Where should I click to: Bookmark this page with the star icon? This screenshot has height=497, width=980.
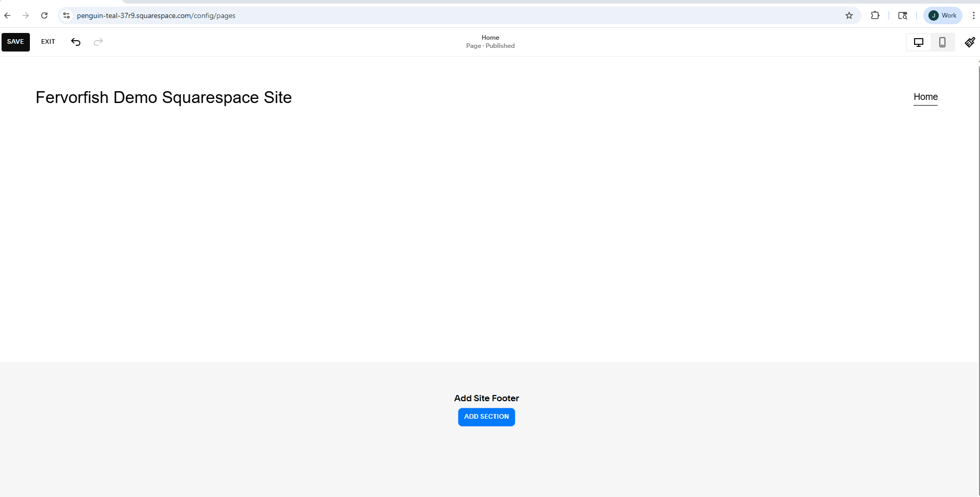[x=849, y=15]
